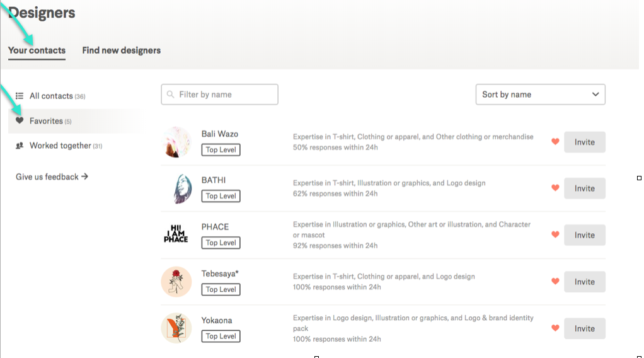
Task: Toggle the heart next to BATHI
Action: [555, 188]
